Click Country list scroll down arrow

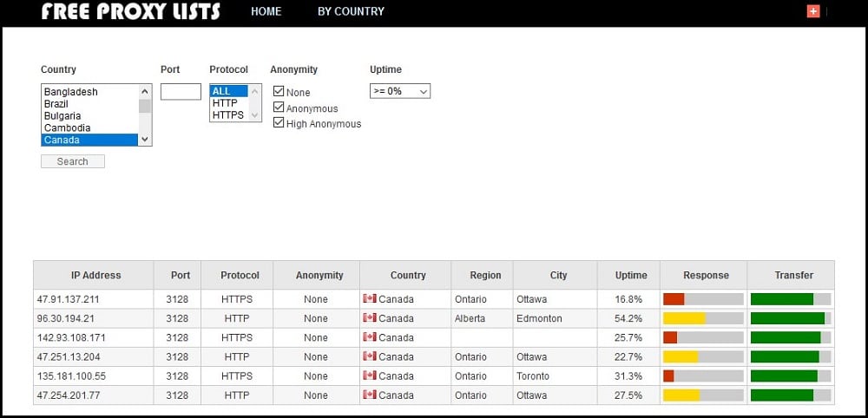[145, 140]
